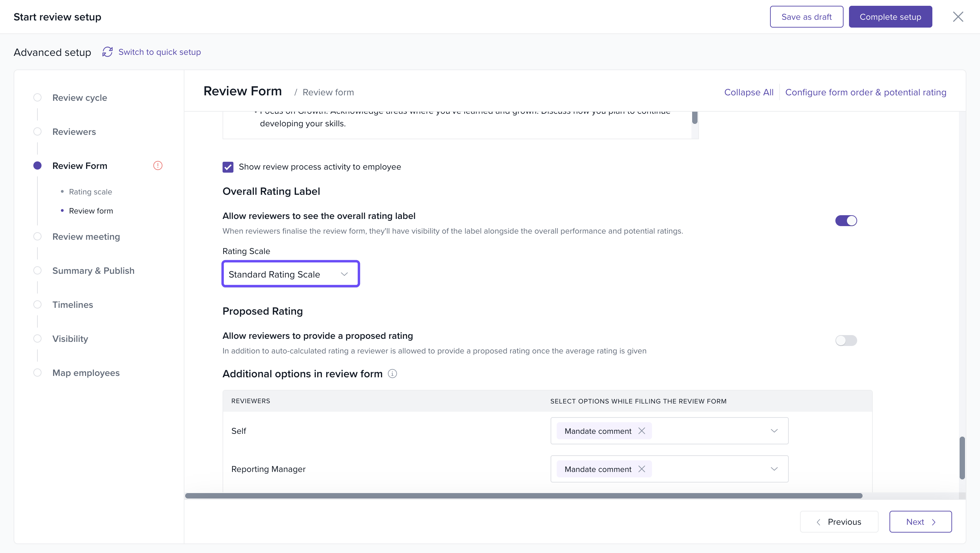This screenshot has width=980, height=553.
Task: Click the switch-to-quick-setup refresh icon
Action: pos(107,52)
